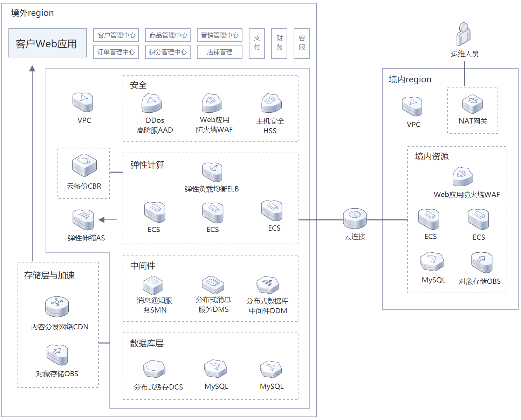This screenshot has height=420, width=521.
Task: Select the left ECS icon in 境内资源
Action: tap(429, 219)
